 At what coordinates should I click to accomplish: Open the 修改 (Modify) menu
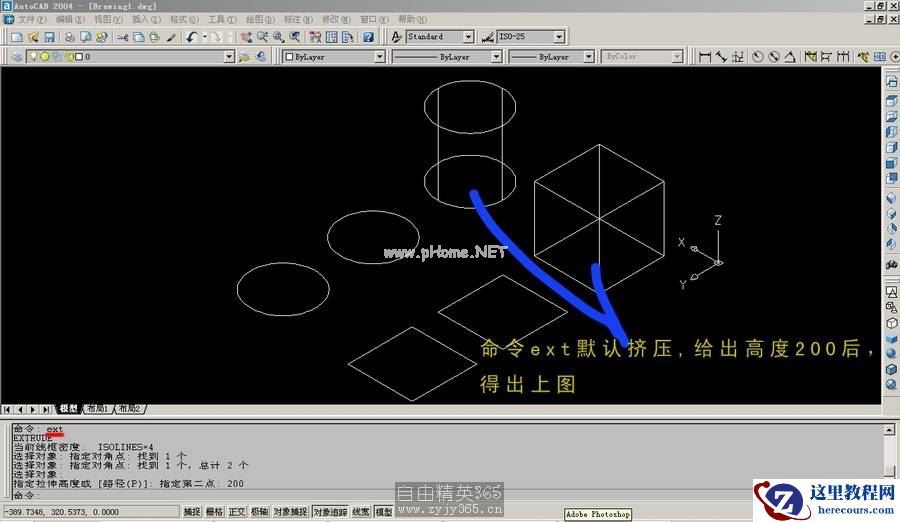pos(336,20)
